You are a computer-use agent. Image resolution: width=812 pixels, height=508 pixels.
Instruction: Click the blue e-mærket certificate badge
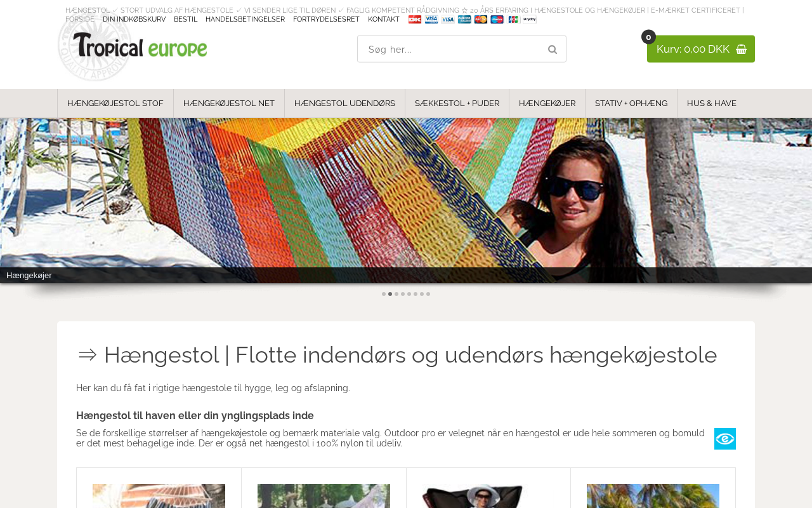[724, 439]
